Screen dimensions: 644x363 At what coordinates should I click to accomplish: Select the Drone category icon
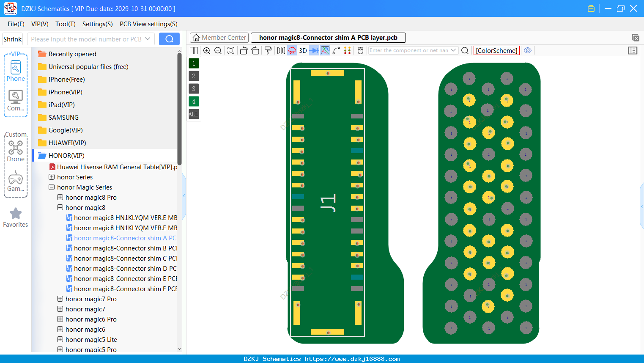pyautogui.click(x=16, y=151)
